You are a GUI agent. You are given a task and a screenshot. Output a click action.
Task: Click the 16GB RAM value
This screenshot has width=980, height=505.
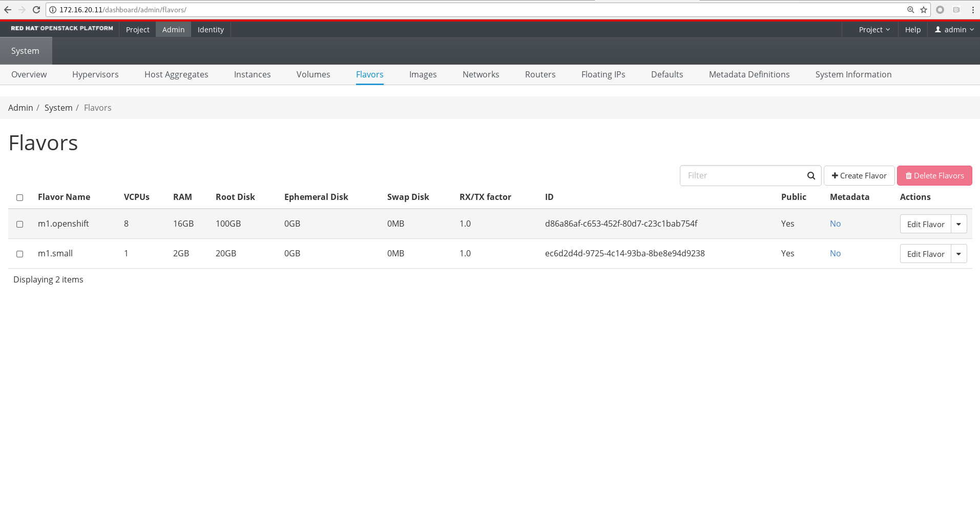(183, 224)
